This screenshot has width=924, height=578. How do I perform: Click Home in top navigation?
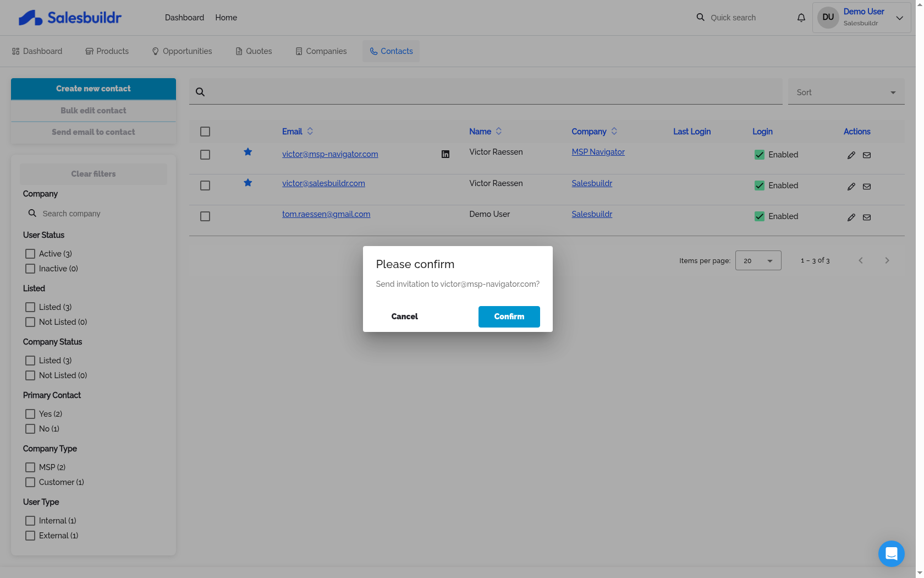[x=226, y=18]
